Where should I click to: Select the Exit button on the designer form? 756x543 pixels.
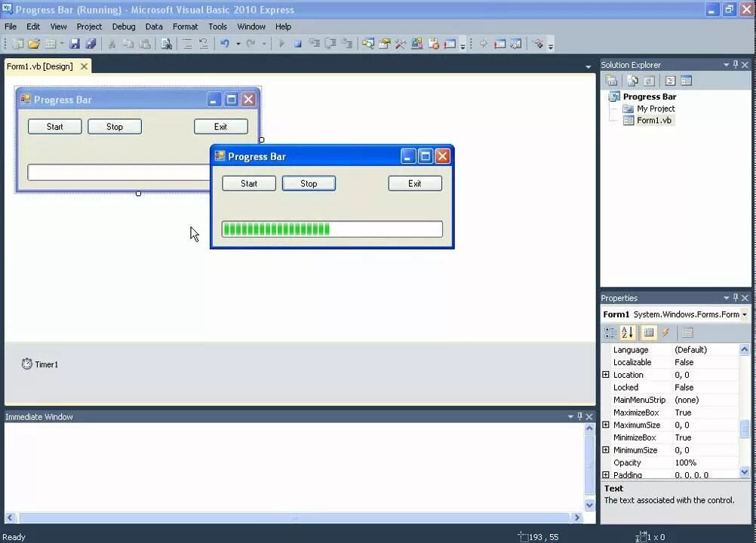point(221,127)
